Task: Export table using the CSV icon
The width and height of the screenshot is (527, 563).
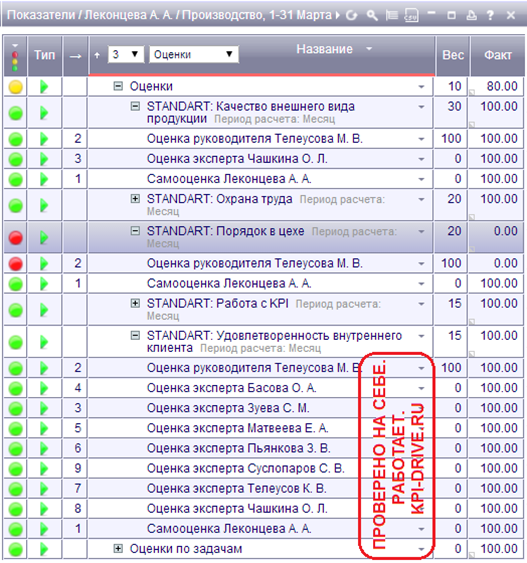Action: click(x=411, y=15)
